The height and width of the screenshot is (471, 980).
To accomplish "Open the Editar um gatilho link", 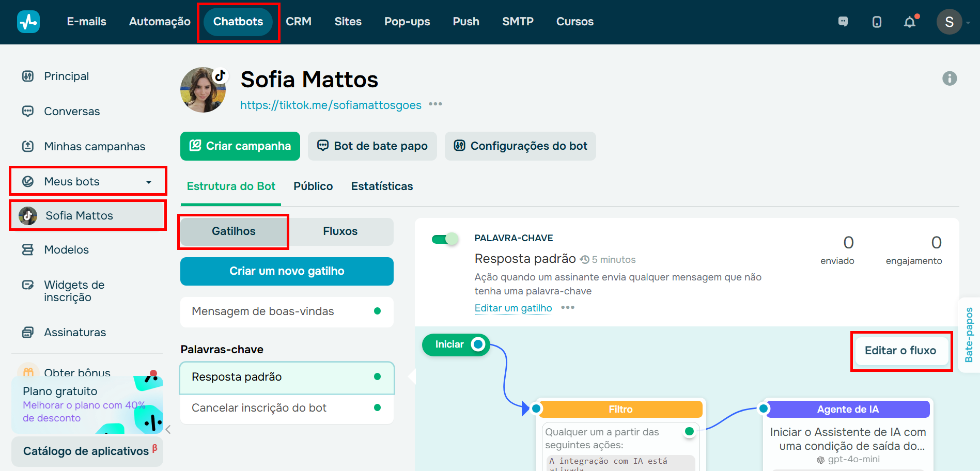I will pos(513,308).
